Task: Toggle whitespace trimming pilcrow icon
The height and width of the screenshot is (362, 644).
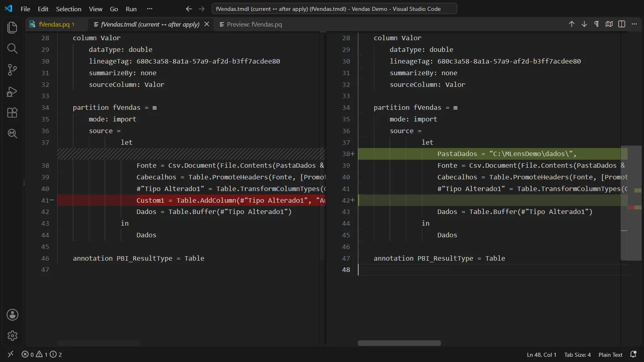Action: click(597, 24)
